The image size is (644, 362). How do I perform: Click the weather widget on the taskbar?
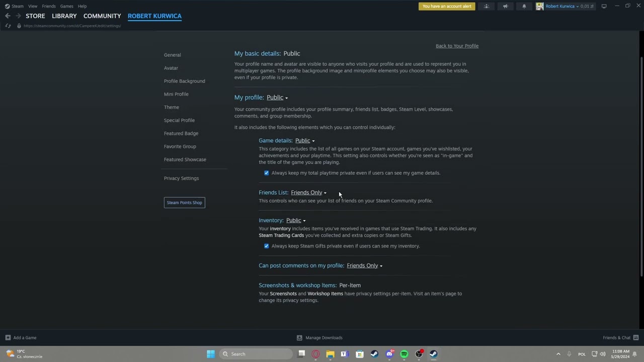[24, 354]
